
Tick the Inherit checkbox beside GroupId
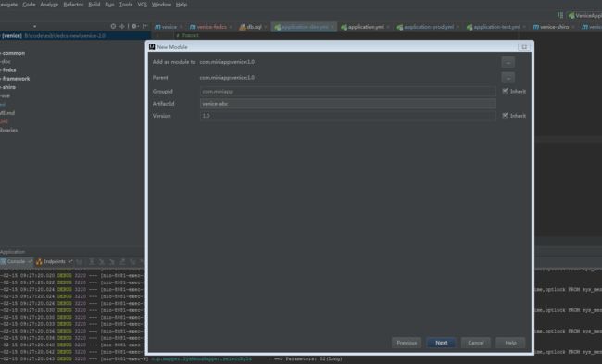506,91
